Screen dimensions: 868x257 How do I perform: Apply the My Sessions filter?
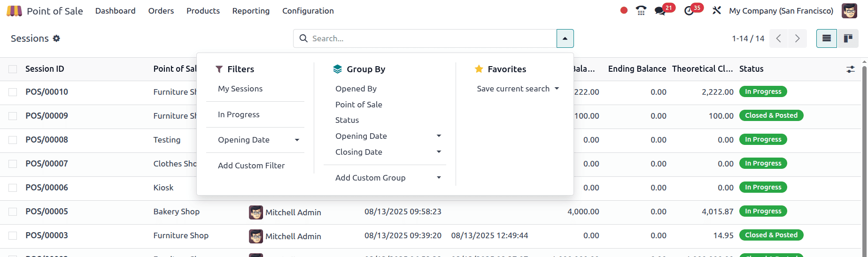[x=240, y=89]
